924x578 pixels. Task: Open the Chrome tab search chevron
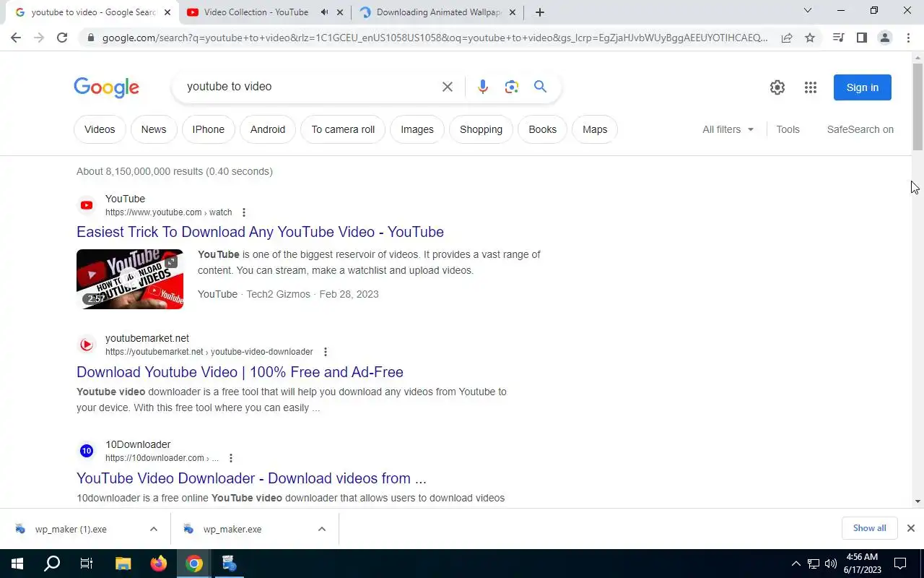click(x=808, y=11)
